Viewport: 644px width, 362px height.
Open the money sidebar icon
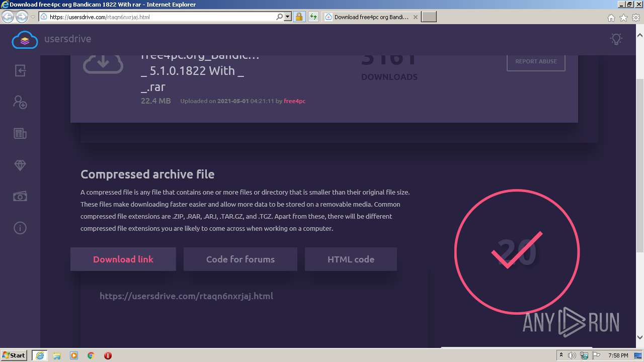[x=20, y=196]
